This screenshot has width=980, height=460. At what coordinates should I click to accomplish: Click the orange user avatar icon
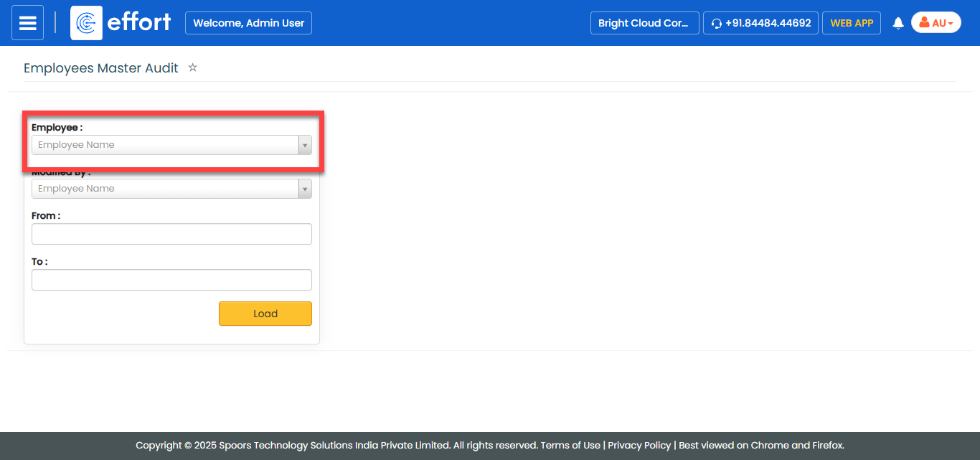(924, 23)
